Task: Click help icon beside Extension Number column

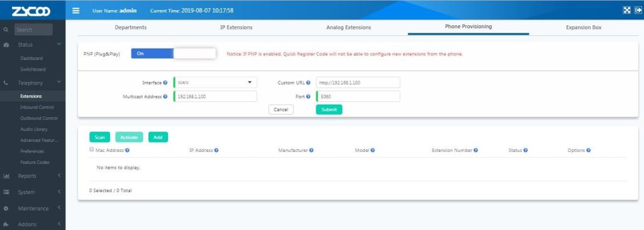Action: [475, 150]
